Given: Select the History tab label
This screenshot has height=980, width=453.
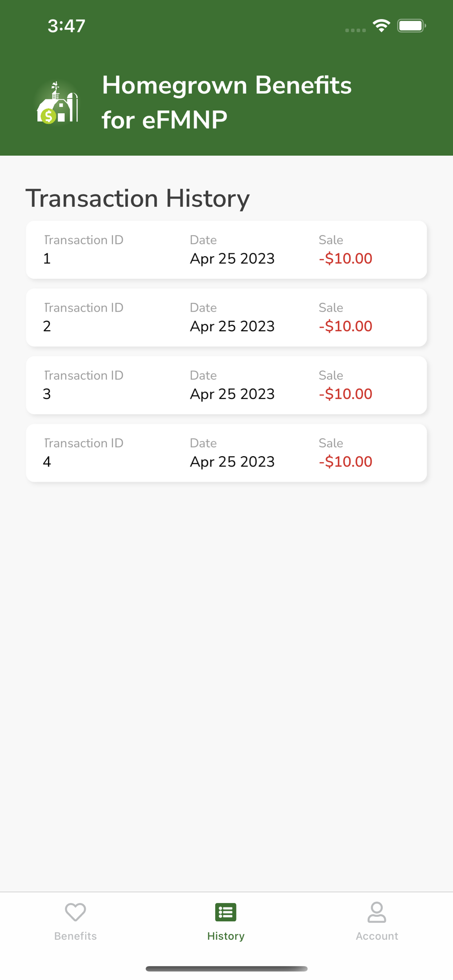Looking at the screenshot, I should click(x=226, y=936).
